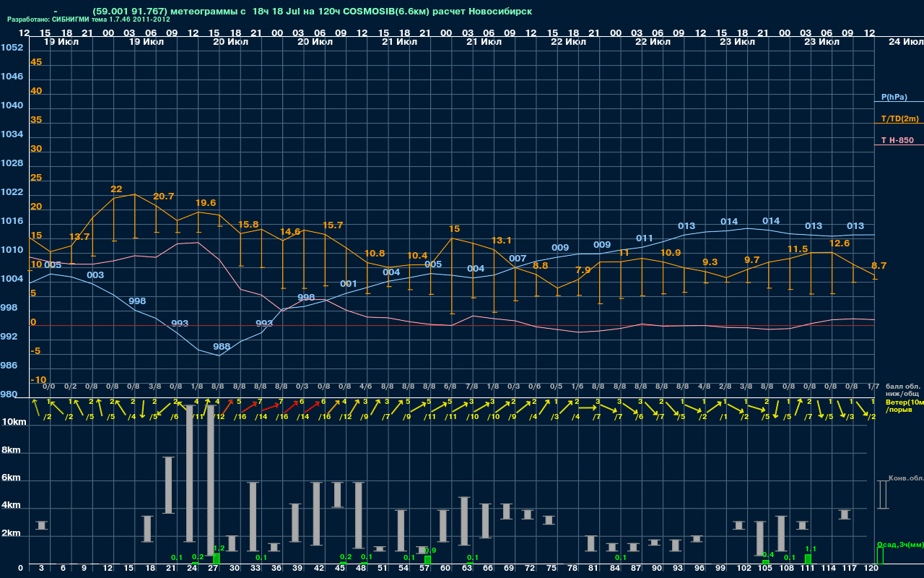
Task: Click the 011 pressure value
Action: (x=645, y=238)
